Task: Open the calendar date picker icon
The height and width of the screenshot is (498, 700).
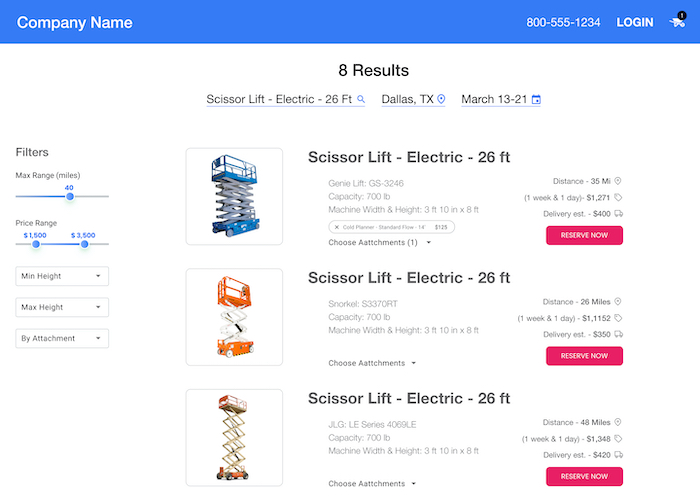Action: [x=536, y=100]
